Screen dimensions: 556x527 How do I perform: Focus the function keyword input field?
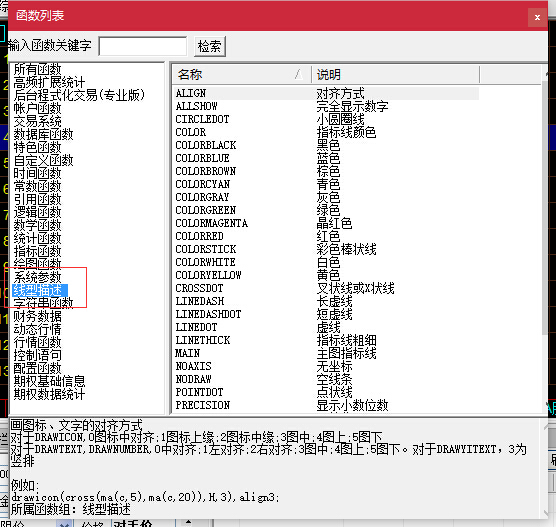point(143,46)
